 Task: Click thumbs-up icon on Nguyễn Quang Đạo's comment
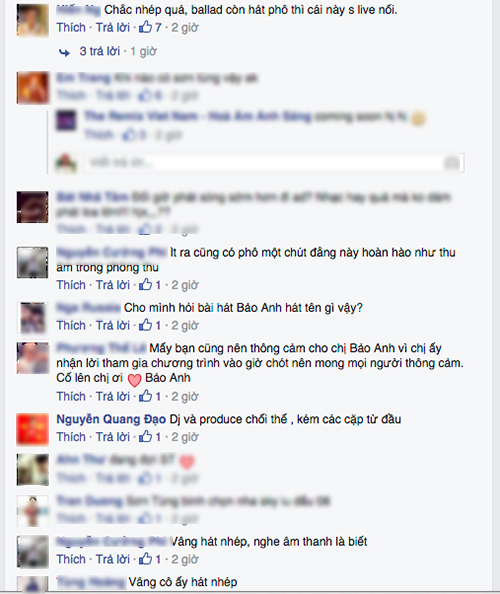pyautogui.click(x=145, y=436)
